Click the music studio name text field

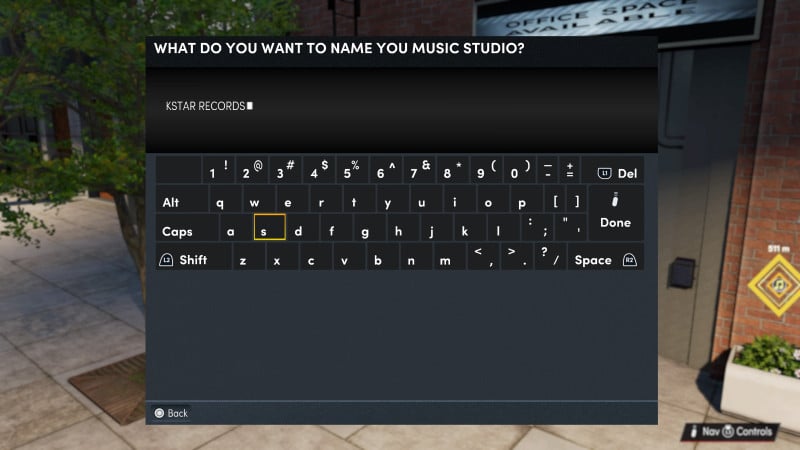400,107
